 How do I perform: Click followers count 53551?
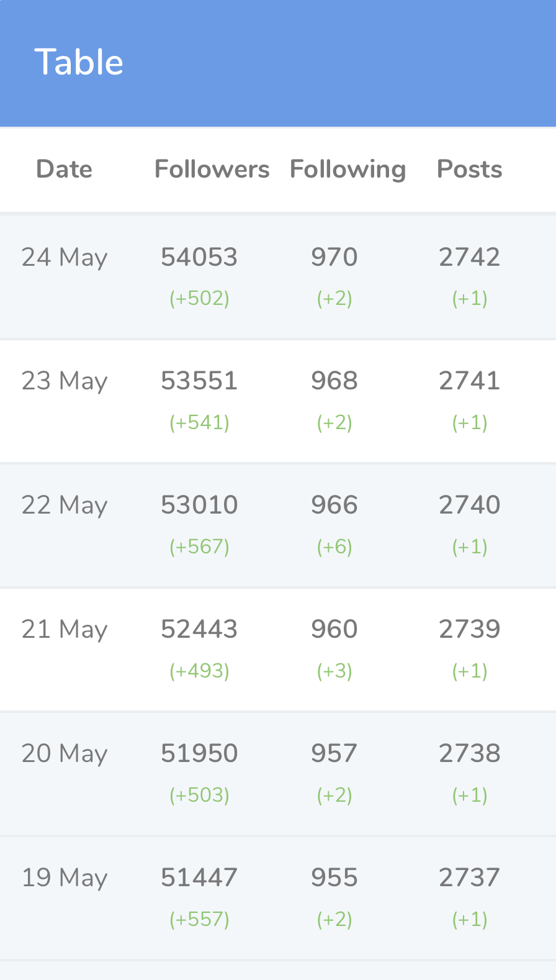click(x=199, y=381)
